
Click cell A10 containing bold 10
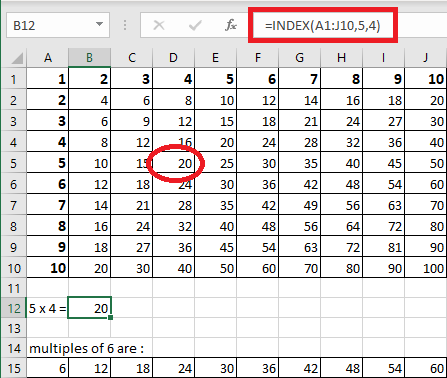[x=48, y=268]
